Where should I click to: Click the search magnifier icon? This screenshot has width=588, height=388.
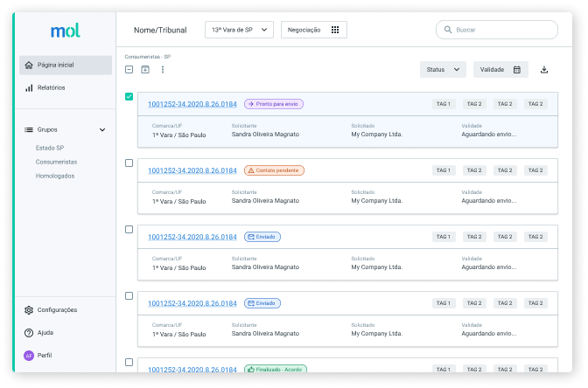point(448,30)
